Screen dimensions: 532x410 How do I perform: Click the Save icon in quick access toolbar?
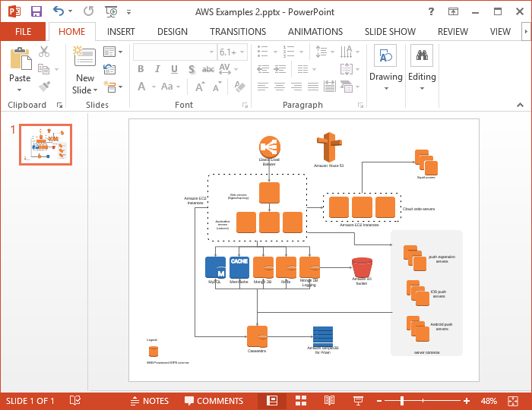tap(36, 11)
